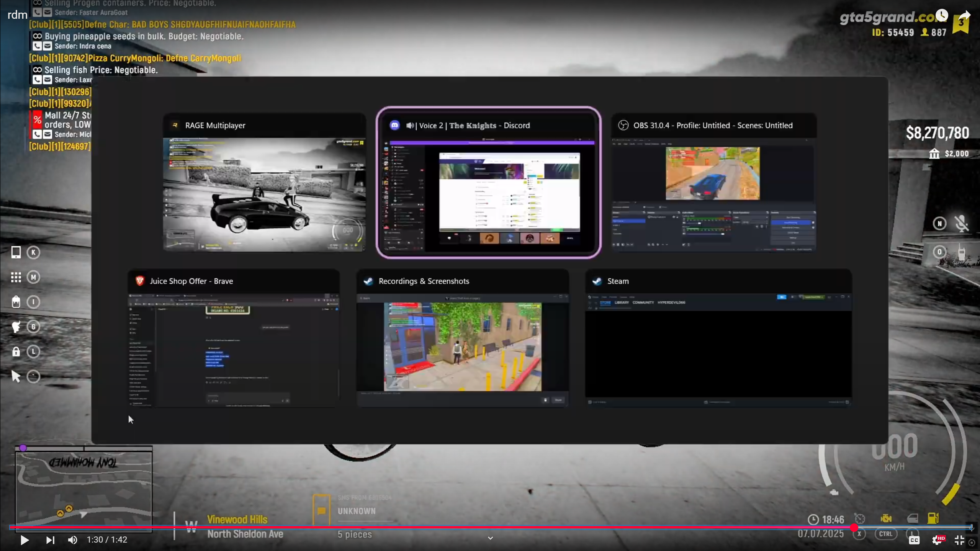Click "Buying pineapple seeds in bulk" chat message
The height and width of the screenshot is (551, 980).
(x=144, y=36)
